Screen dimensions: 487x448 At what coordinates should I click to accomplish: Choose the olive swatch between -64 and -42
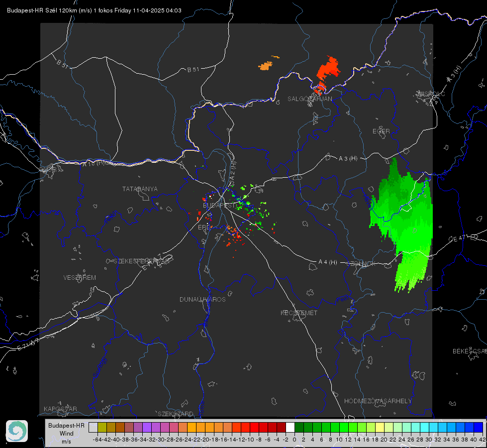click(x=102, y=427)
